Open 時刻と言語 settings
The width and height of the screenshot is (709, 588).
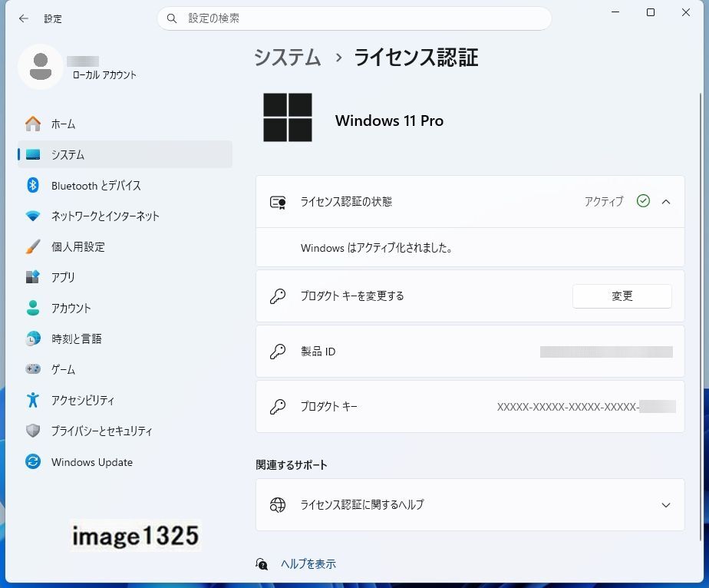(124, 339)
